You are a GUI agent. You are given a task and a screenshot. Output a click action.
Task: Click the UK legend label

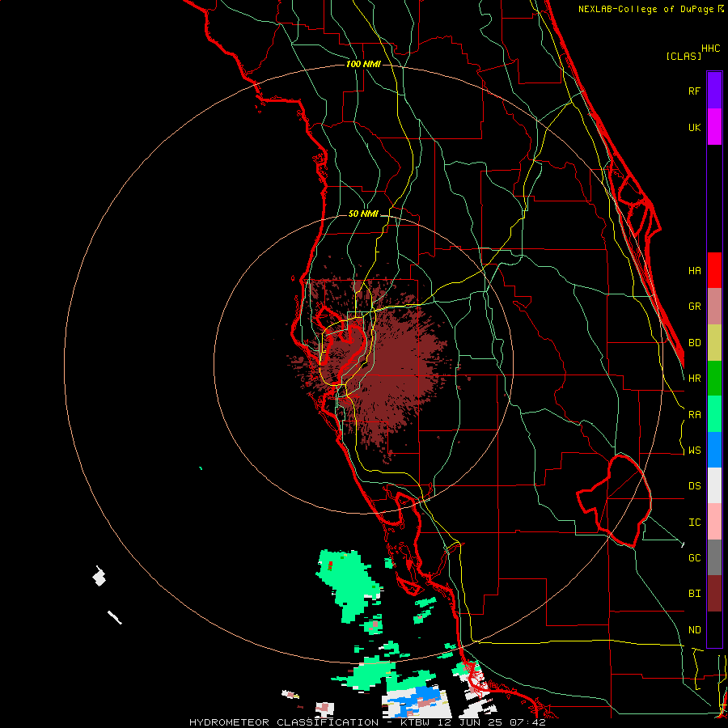click(694, 127)
